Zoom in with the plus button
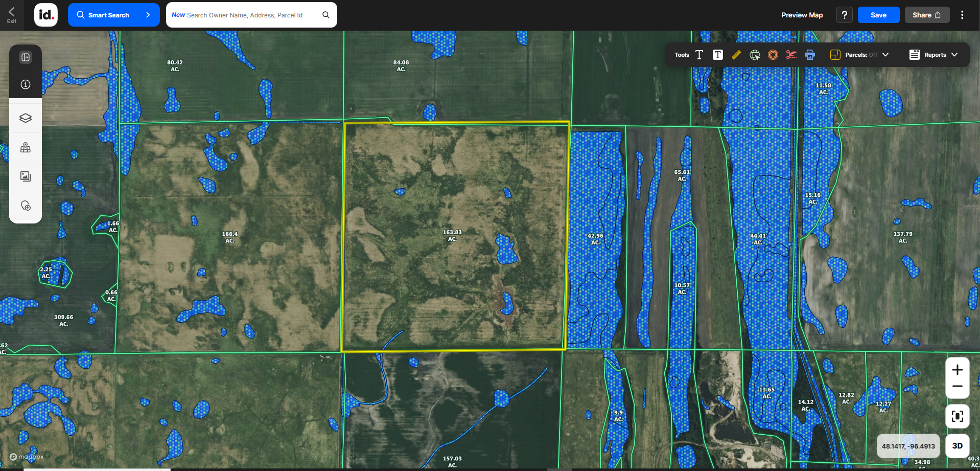Screen dimensions: 980x471 click(957, 370)
